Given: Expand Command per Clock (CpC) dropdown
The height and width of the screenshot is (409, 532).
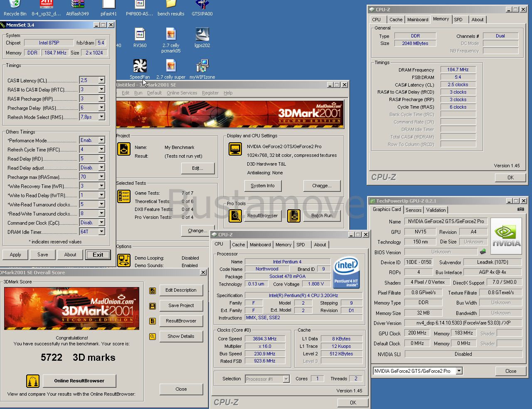Looking at the screenshot, I should point(101,223).
